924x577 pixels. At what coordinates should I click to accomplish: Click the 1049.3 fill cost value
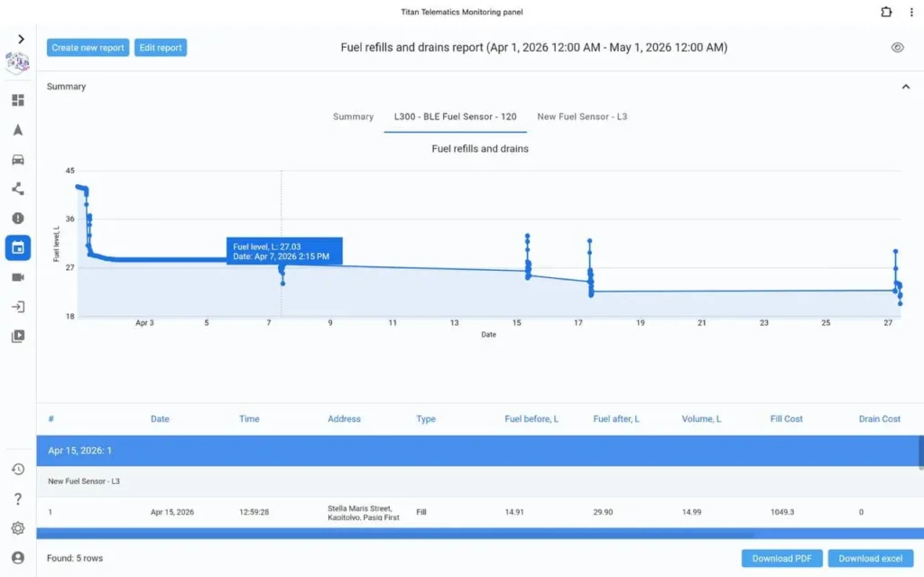click(782, 512)
